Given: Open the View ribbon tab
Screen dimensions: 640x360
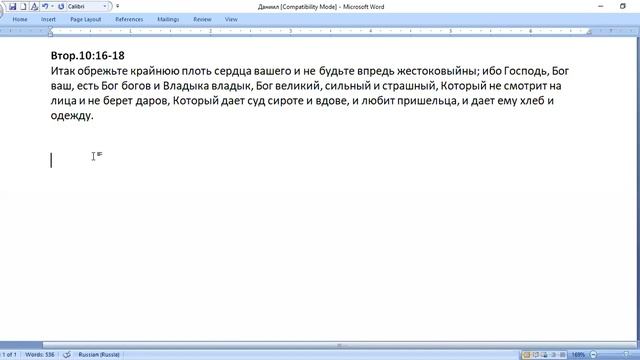Looking at the screenshot, I should [x=231, y=19].
